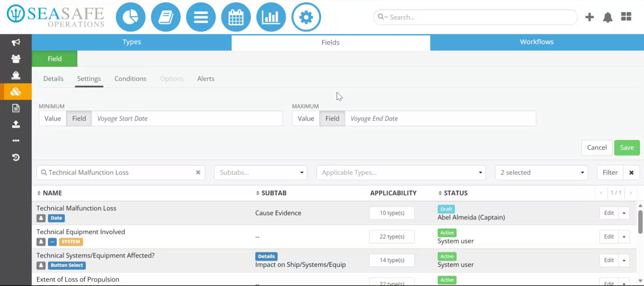Select Value mode for Minimum
Viewport: 644px width, 286px height.
point(53,118)
